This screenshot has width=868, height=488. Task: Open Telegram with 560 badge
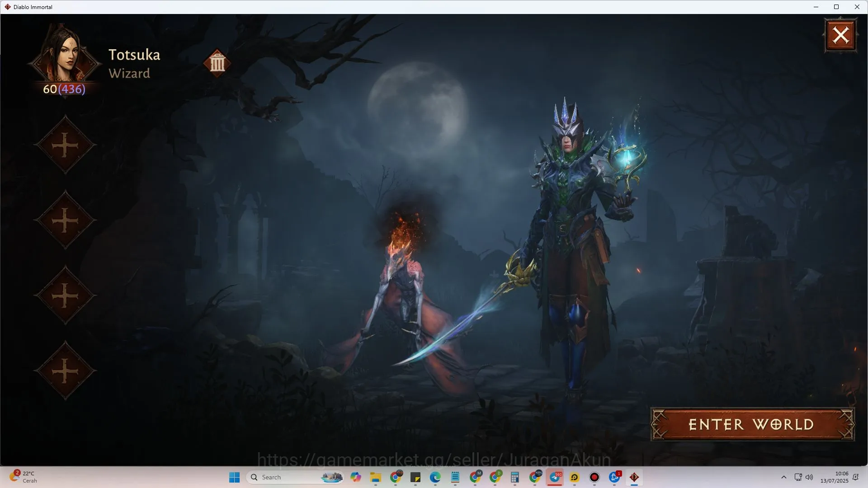(x=555, y=477)
